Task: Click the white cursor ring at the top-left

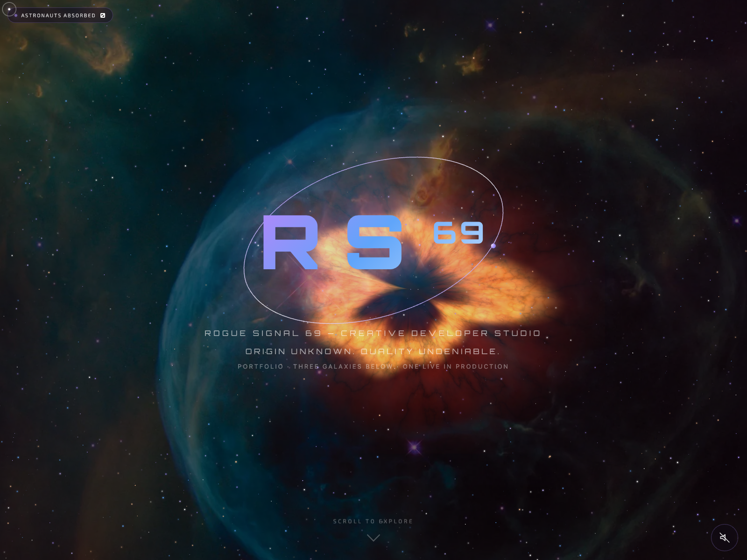Action: click(x=9, y=9)
